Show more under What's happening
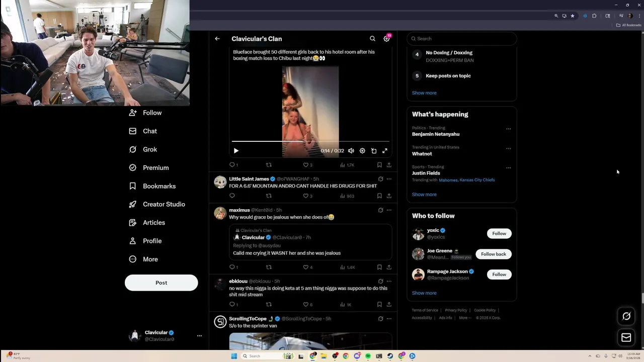The width and height of the screenshot is (644, 362). [x=424, y=195]
